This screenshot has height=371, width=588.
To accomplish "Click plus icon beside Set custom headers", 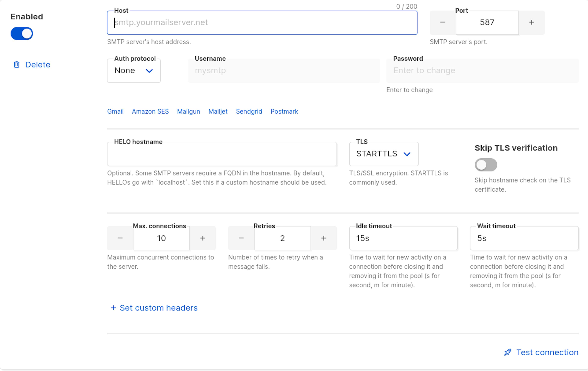I will tap(113, 308).
